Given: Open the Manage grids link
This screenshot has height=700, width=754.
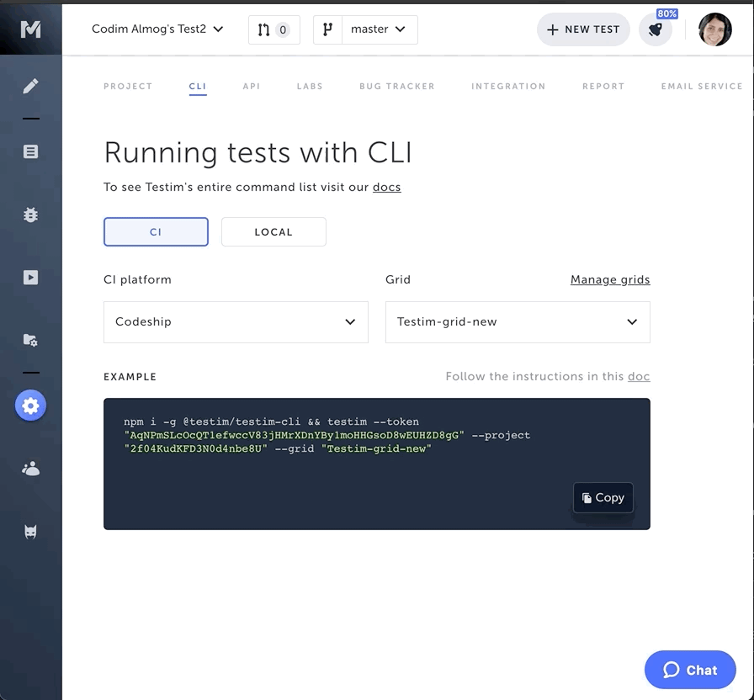Looking at the screenshot, I should click(610, 280).
